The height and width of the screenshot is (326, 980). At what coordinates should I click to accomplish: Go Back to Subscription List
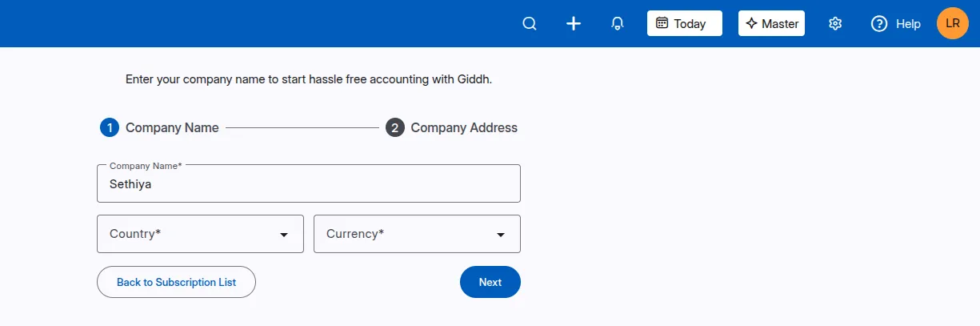176,282
